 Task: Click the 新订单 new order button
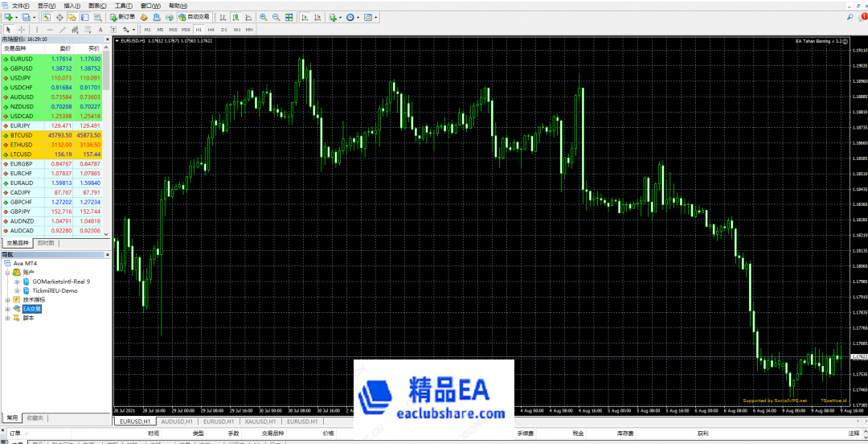click(123, 17)
